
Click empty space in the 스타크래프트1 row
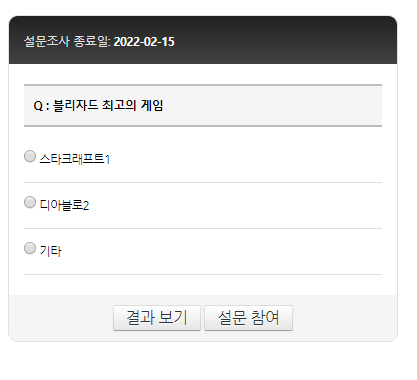tap(247, 159)
